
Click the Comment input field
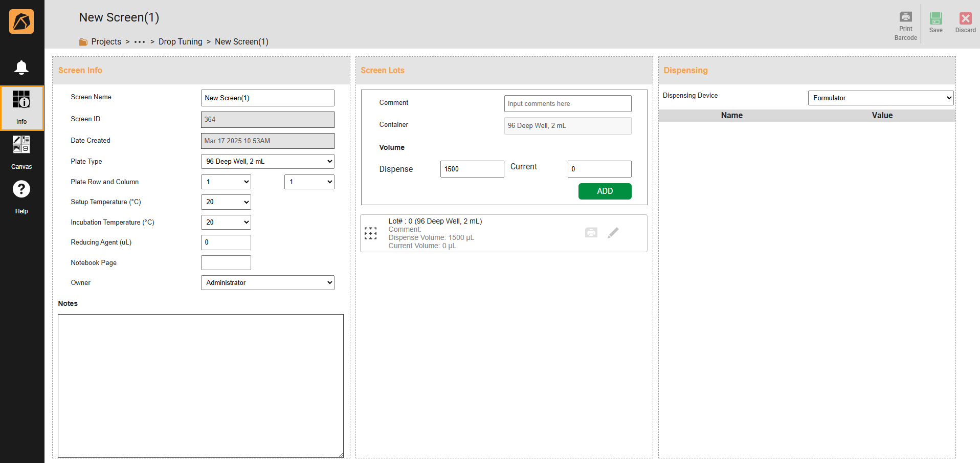tap(567, 103)
